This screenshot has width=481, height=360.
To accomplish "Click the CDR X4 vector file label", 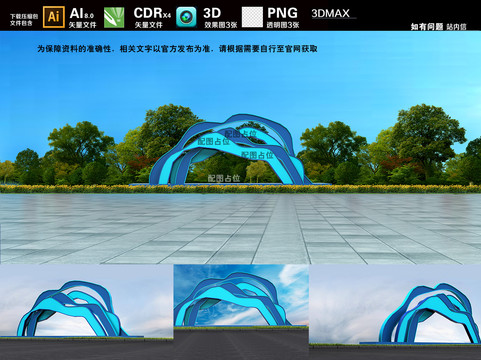I will coord(152,18).
